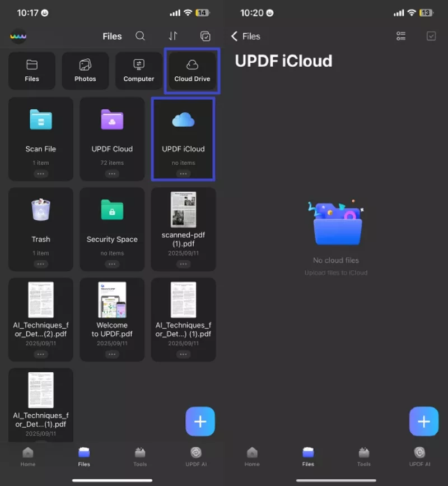Open the UPDF Cloud folder
This screenshot has height=486, width=448.
click(x=112, y=139)
